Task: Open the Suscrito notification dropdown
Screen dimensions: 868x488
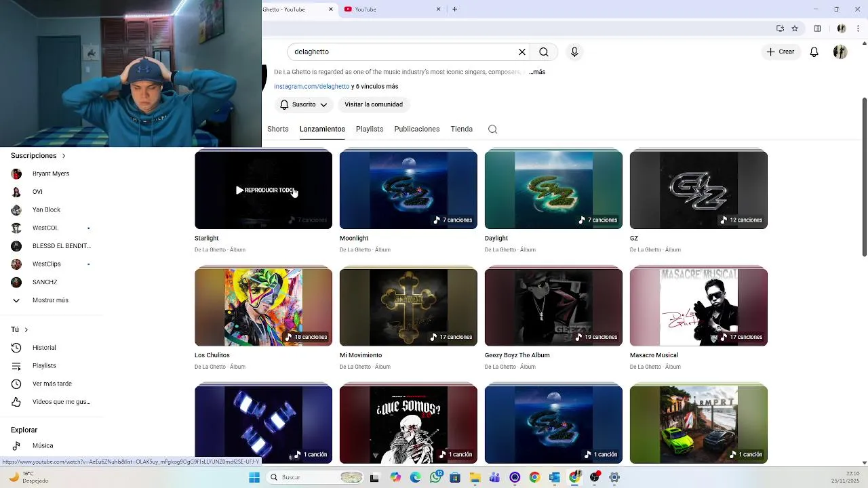Action: coord(304,104)
